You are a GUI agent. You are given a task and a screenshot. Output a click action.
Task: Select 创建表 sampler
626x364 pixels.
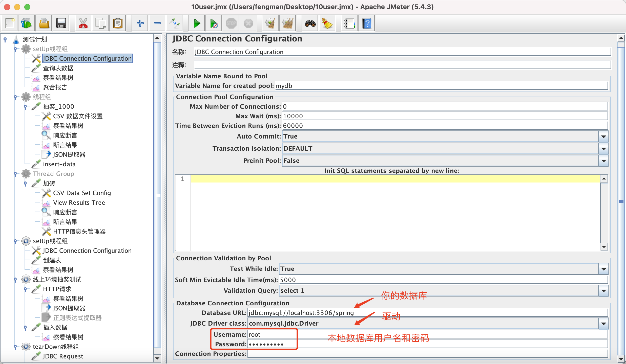52,260
